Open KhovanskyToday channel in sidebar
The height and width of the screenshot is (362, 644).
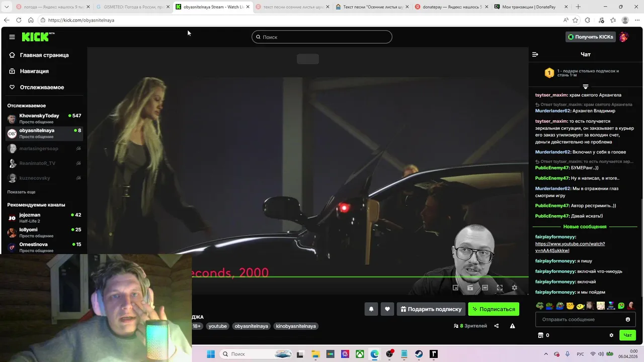[x=44, y=119]
